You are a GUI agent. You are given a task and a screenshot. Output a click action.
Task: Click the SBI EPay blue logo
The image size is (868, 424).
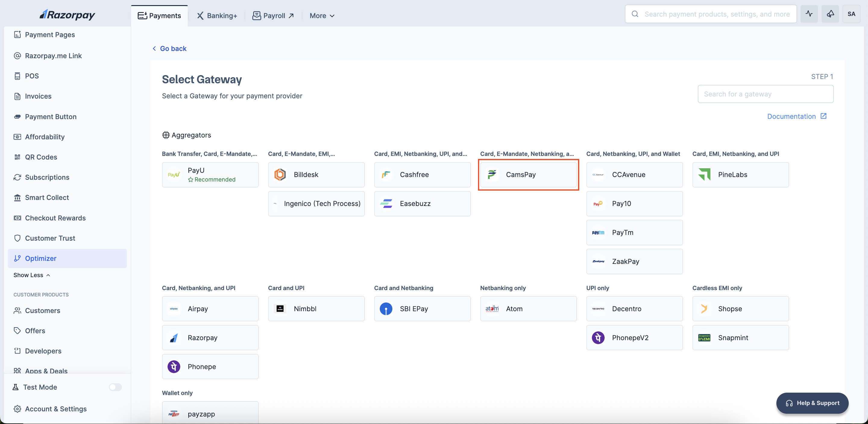[x=386, y=309]
